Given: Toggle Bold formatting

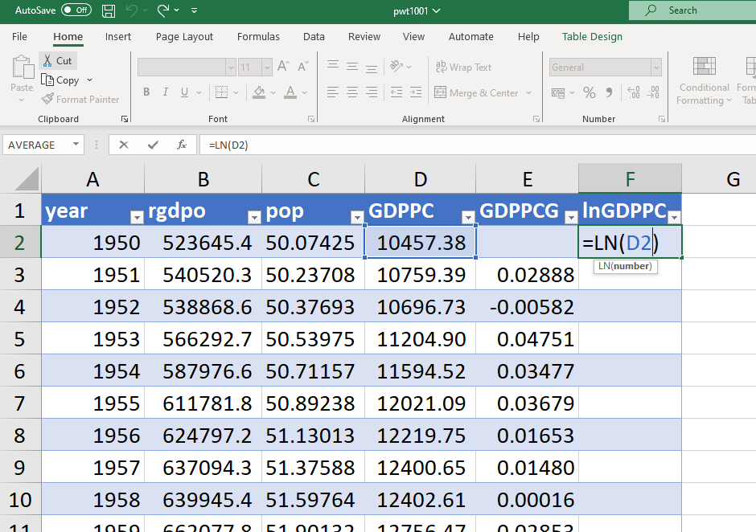Looking at the screenshot, I should [146, 92].
